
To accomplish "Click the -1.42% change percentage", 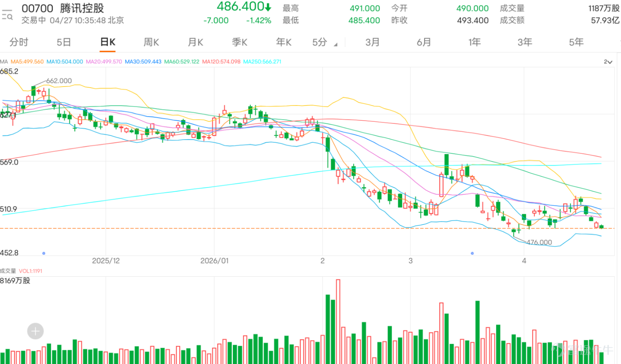I will coord(258,21).
